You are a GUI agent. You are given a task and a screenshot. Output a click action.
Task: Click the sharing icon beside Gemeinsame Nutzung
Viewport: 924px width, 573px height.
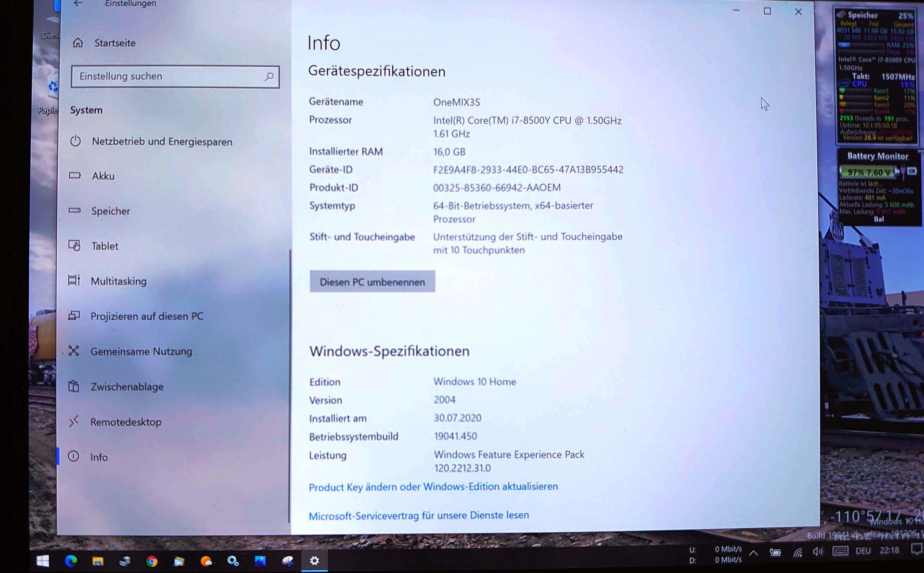pyautogui.click(x=74, y=351)
